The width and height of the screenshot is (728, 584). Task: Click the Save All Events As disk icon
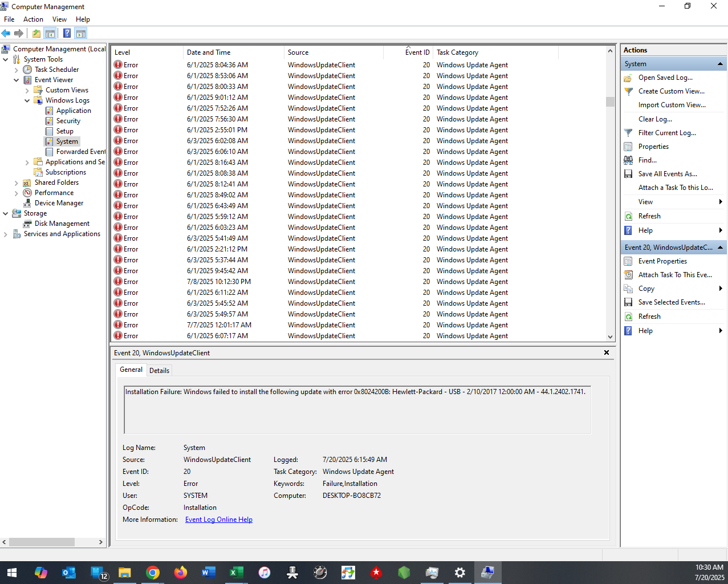tap(628, 174)
